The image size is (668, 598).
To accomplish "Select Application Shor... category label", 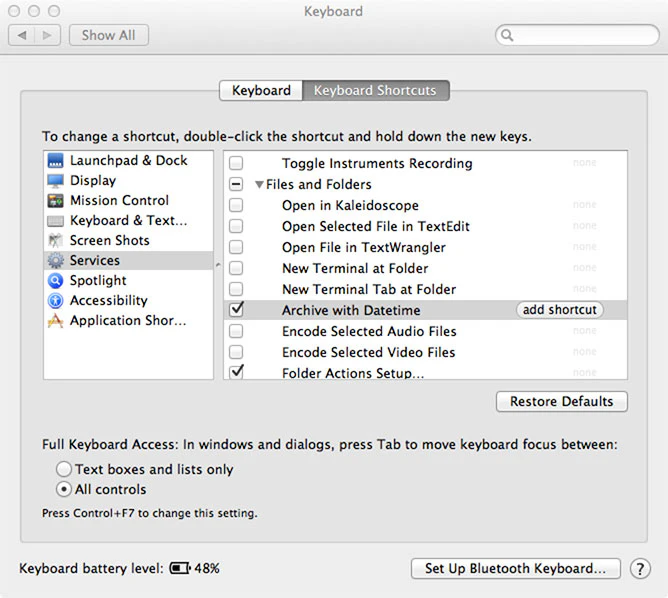I will 128,320.
